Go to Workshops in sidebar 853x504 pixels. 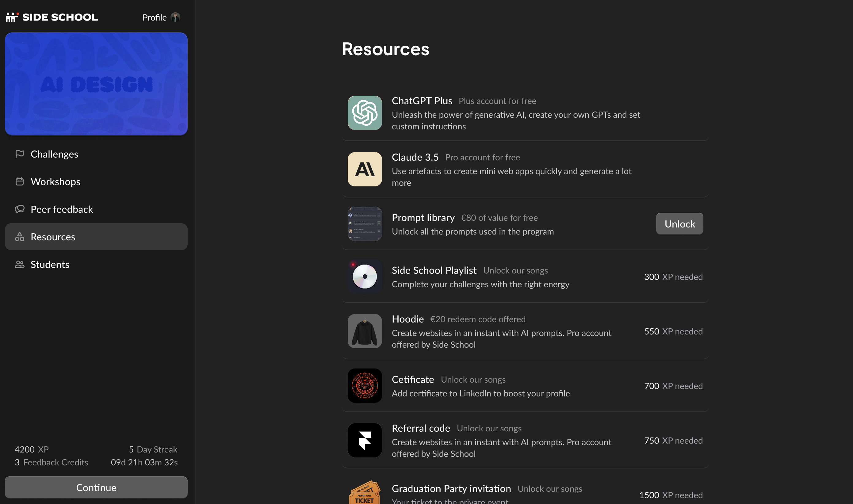[x=55, y=182]
